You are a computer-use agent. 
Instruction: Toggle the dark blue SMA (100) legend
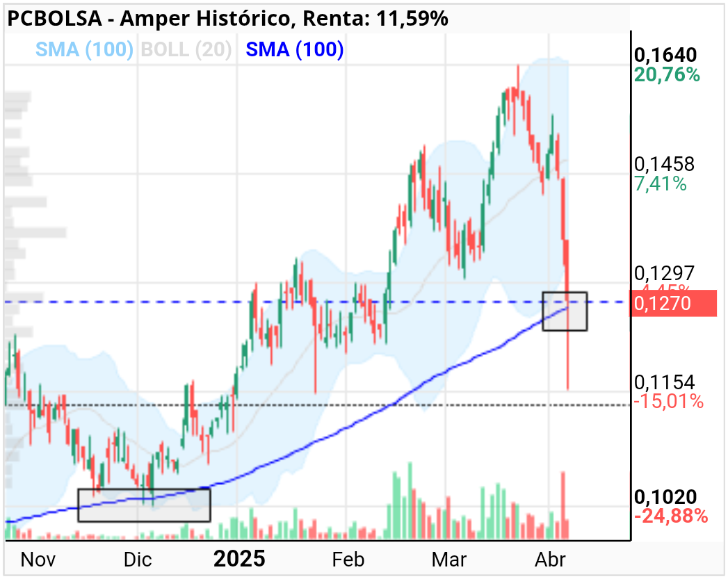295,49
